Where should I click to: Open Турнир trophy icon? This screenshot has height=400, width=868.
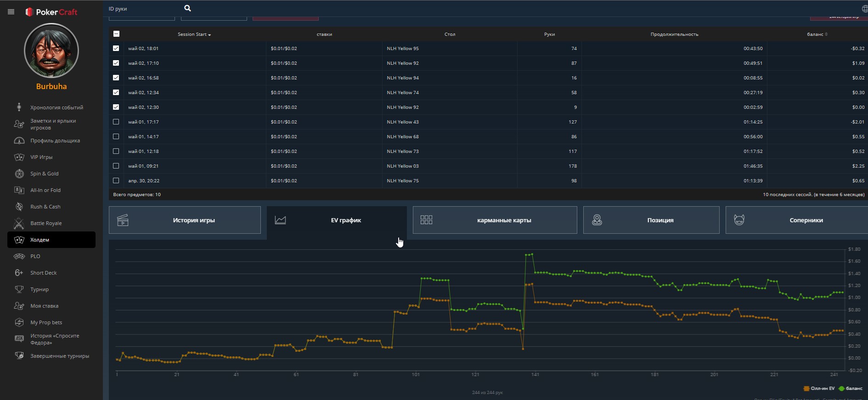pyautogui.click(x=19, y=289)
